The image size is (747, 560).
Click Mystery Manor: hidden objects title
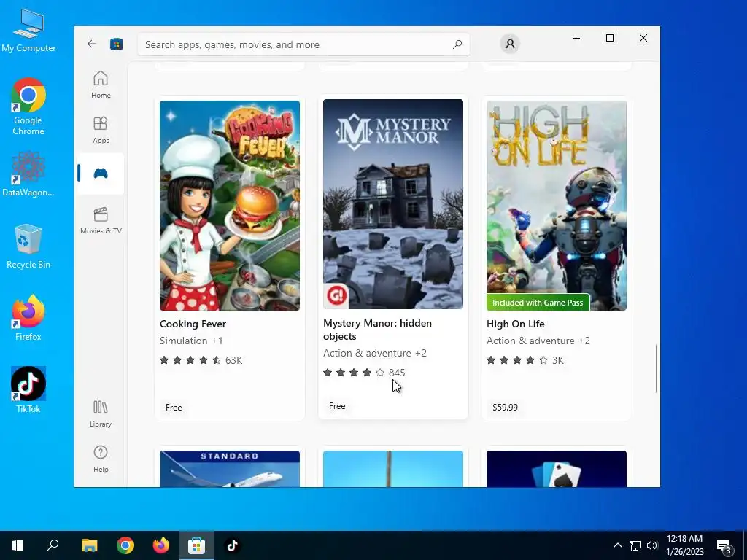coord(377,330)
